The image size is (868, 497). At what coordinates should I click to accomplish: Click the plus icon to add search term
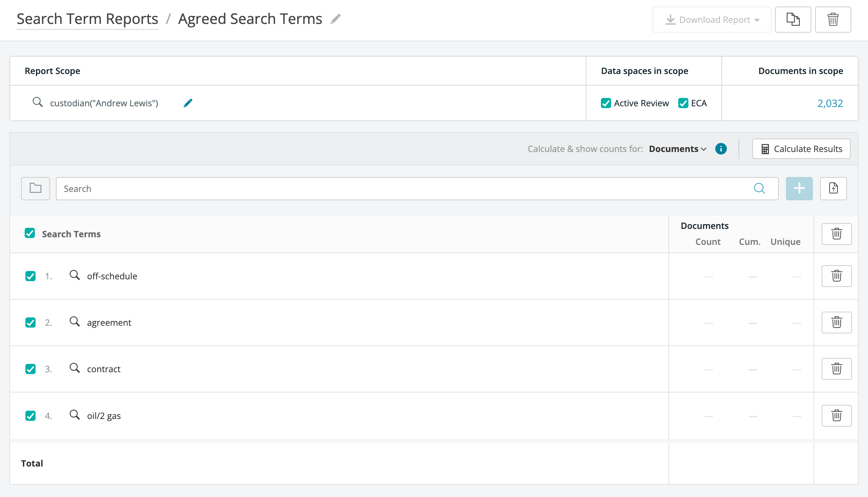click(799, 188)
